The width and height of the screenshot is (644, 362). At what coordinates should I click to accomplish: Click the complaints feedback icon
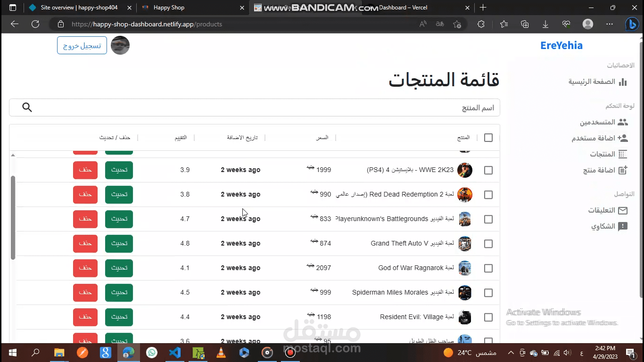click(623, 226)
